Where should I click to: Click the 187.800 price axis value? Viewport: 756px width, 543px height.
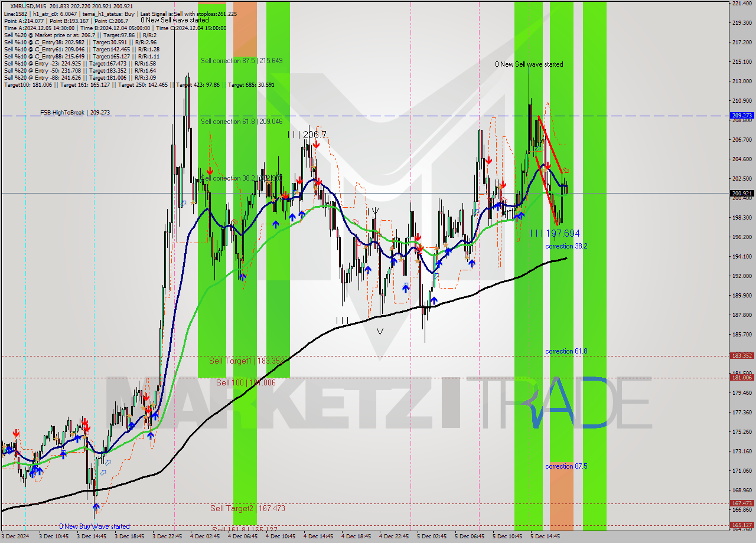pyautogui.click(x=742, y=315)
